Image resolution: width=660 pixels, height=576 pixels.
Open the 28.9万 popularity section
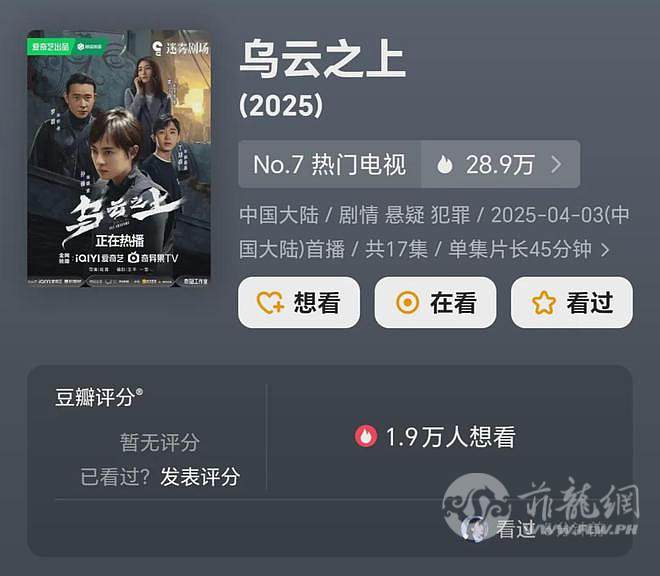point(500,164)
